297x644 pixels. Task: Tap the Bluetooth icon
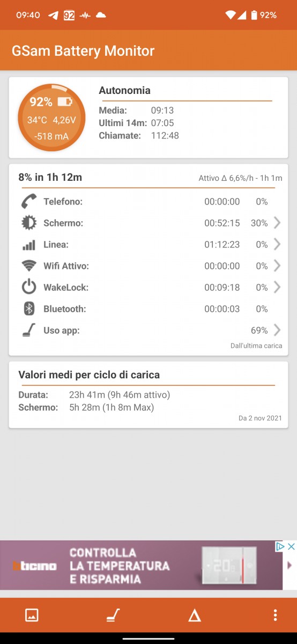pos(29,309)
